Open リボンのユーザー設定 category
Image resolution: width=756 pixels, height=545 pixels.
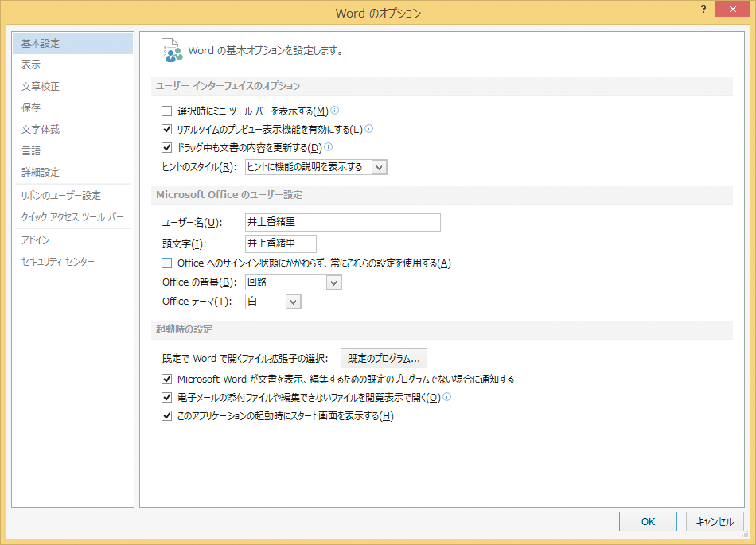pyautogui.click(x=72, y=196)
